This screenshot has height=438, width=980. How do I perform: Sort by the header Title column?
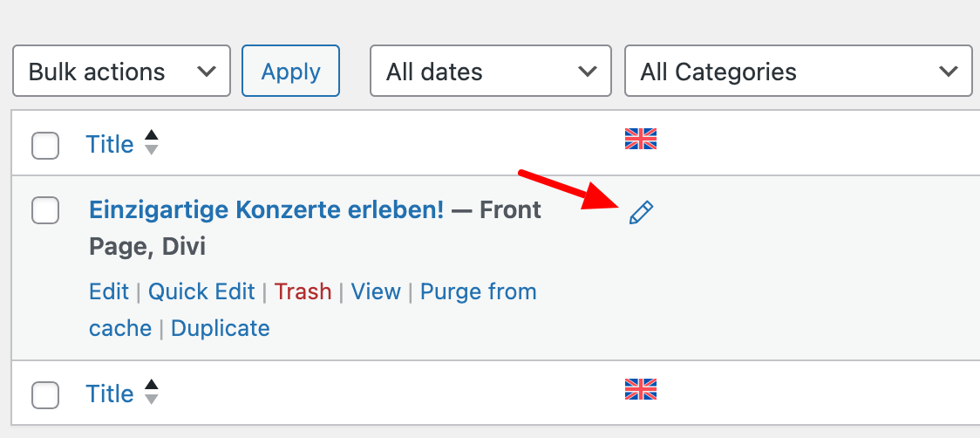pyautogui.click(x=110, y=144)
